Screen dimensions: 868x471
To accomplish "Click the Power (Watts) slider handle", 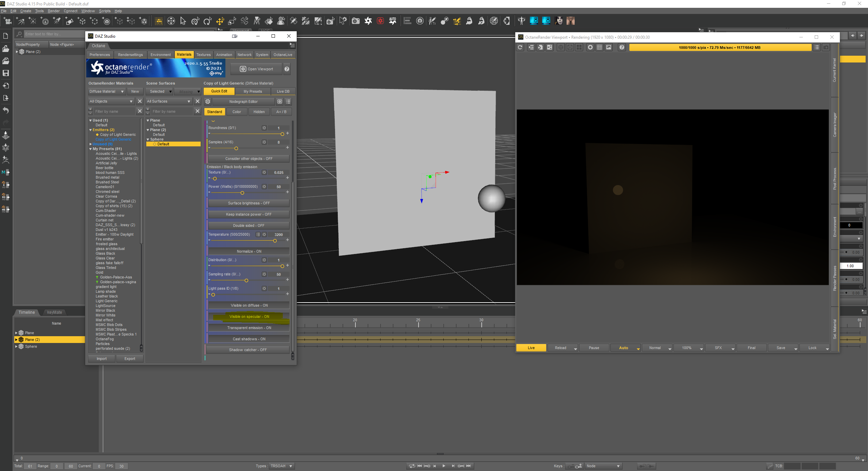I will (x=242, y=193).
